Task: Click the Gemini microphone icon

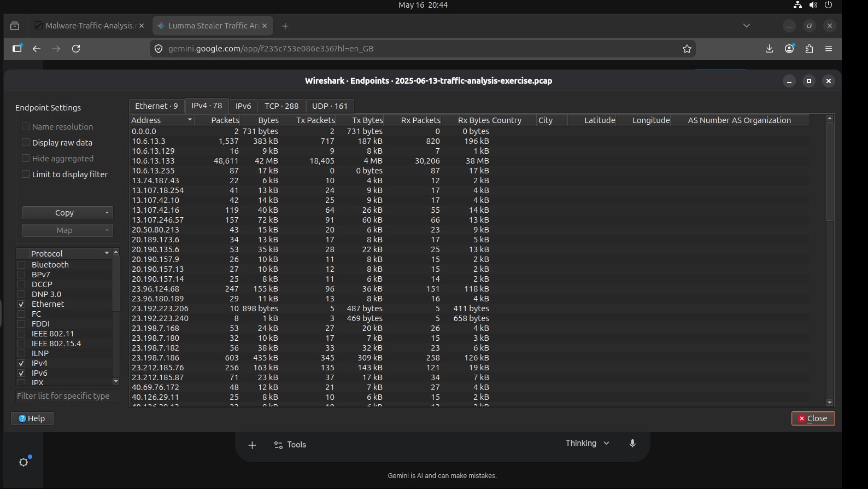Action: click(x=632, y=444)
